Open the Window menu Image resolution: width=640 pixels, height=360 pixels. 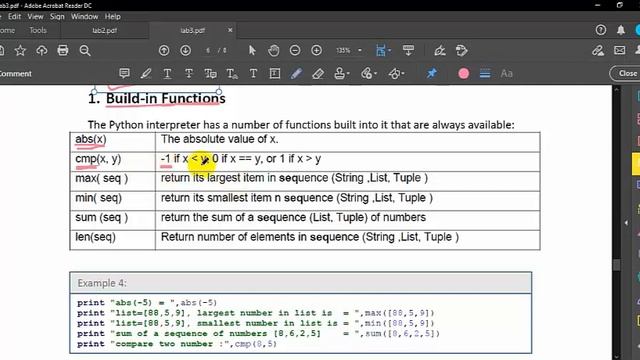tap(84, 16)
